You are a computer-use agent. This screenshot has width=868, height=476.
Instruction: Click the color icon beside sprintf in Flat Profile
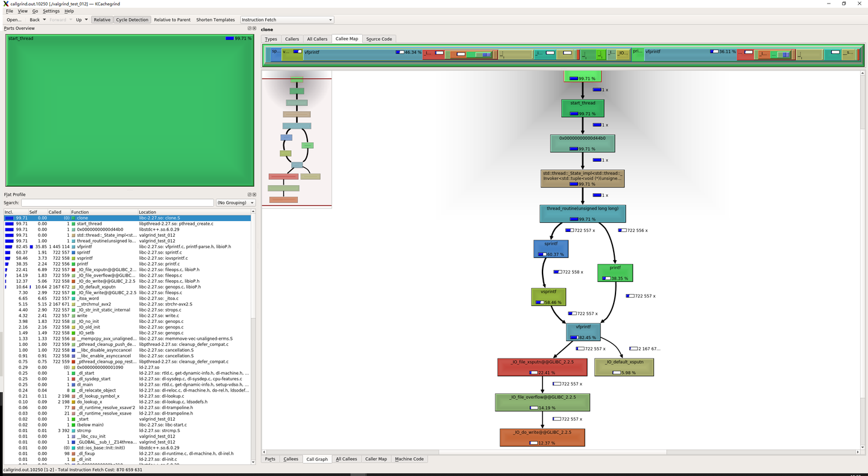74,252
